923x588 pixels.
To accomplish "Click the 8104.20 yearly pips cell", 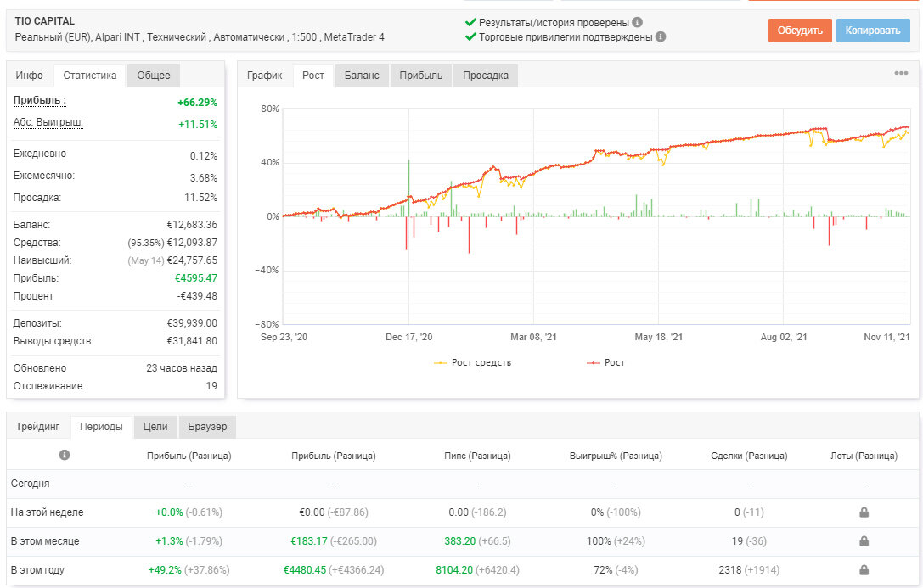I will 477,570.
